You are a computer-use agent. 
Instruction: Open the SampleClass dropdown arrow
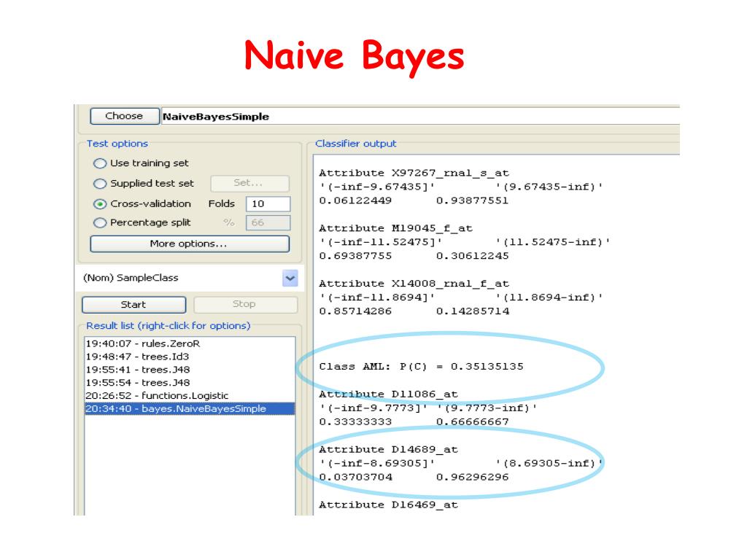290,278
